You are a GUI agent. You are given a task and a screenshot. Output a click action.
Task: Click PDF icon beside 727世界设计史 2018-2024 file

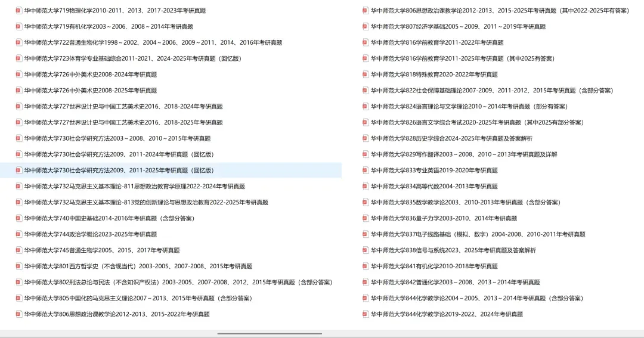click(x=18, y=107)
